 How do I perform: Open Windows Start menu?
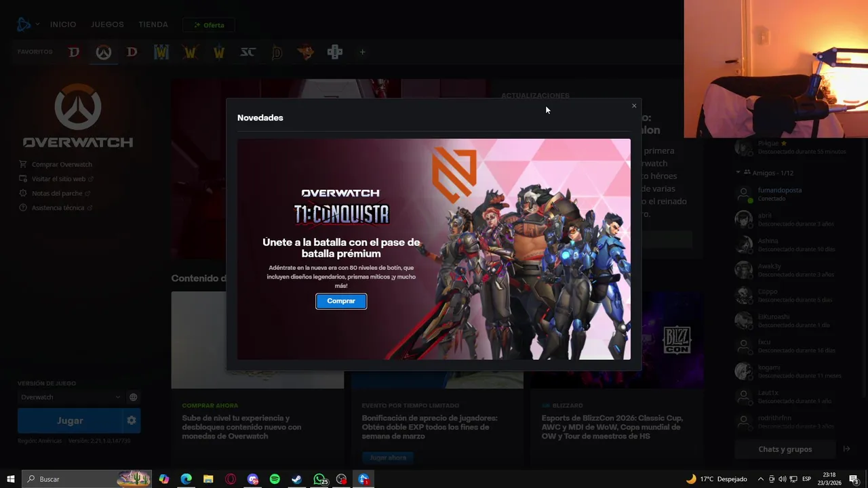[11, 479]
